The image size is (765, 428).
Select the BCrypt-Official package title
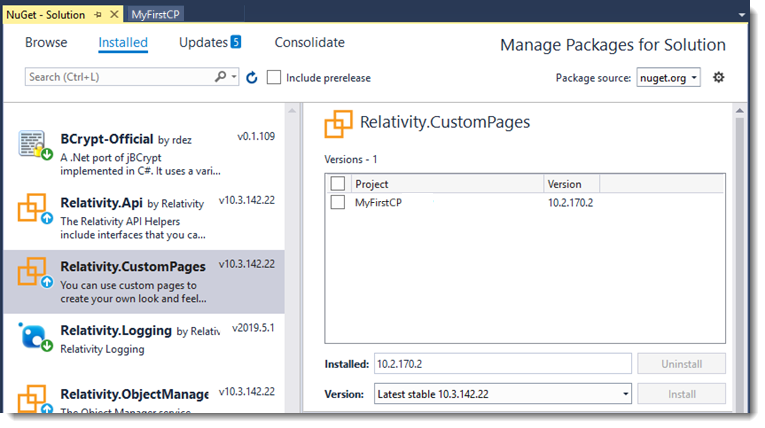(107, 139)
